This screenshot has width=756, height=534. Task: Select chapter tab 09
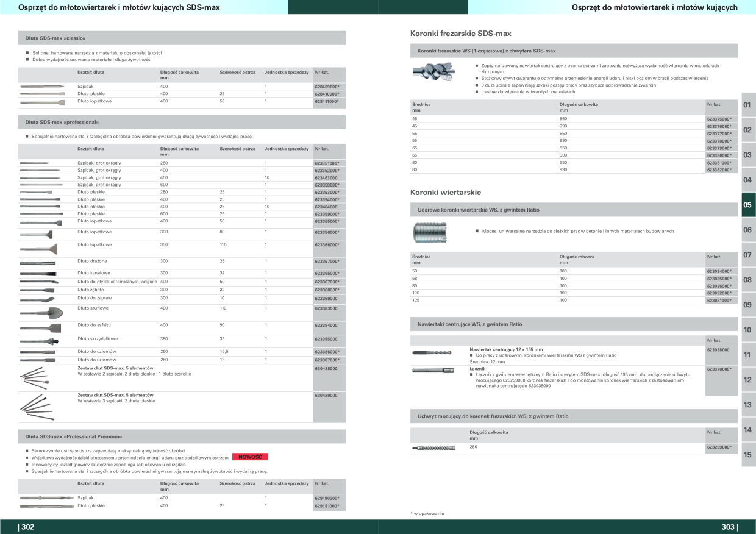click(x=748, y=305)
